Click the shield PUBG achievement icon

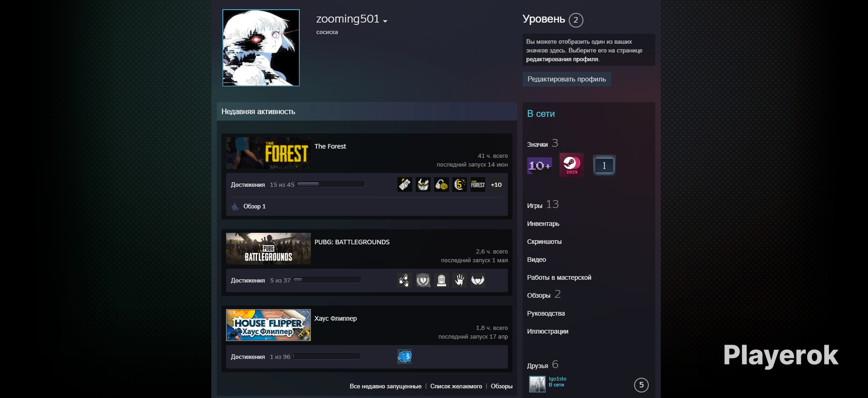pos(423,280)
